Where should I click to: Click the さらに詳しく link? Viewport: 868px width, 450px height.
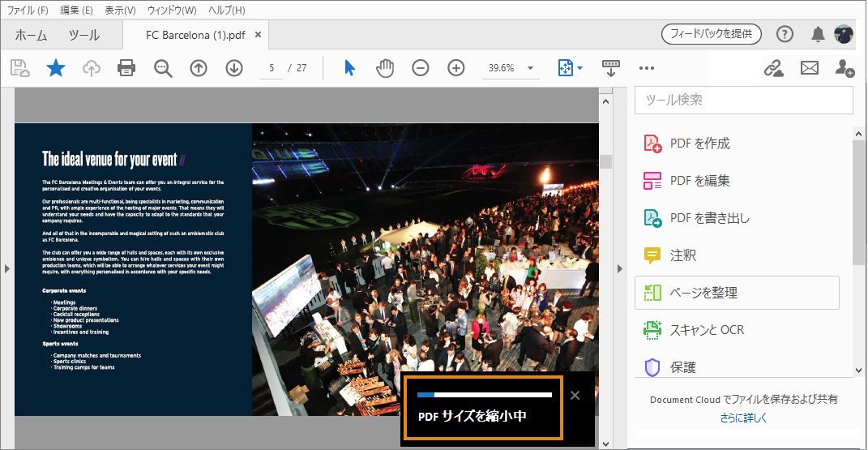743,418
